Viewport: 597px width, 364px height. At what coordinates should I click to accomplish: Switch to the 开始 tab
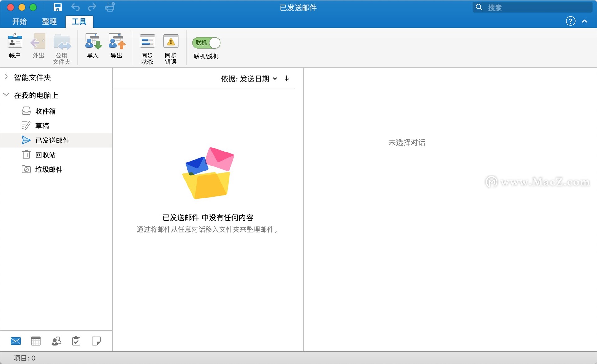pyautogui.click(x=20, y=21)
